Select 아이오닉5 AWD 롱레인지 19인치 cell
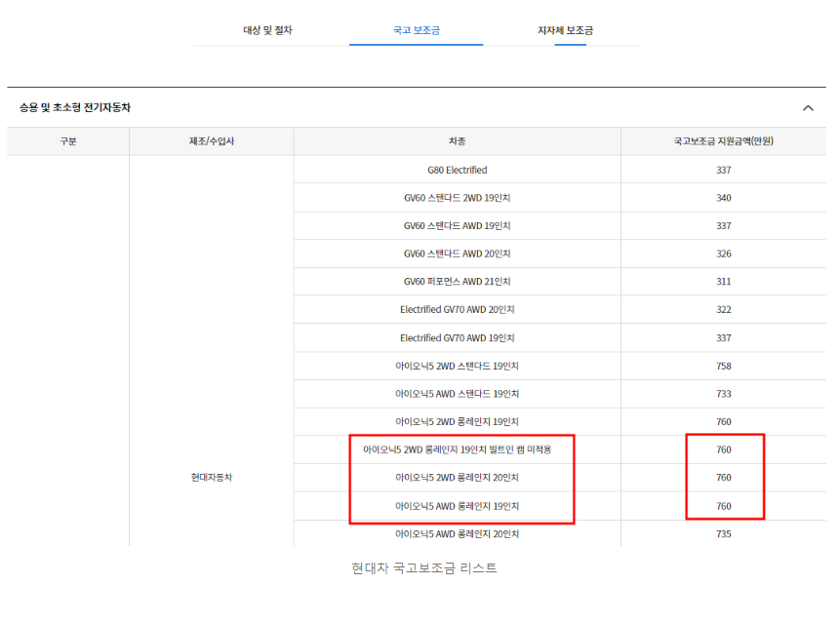This screenshot has height=624, width=840. 457,506
